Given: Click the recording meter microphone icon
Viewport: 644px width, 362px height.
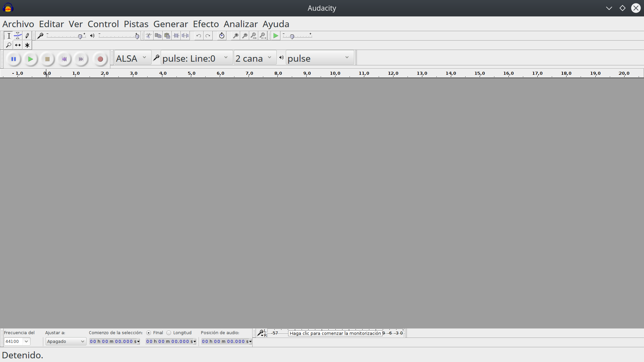Looking at the screenshot, I should tap(260, 333).
